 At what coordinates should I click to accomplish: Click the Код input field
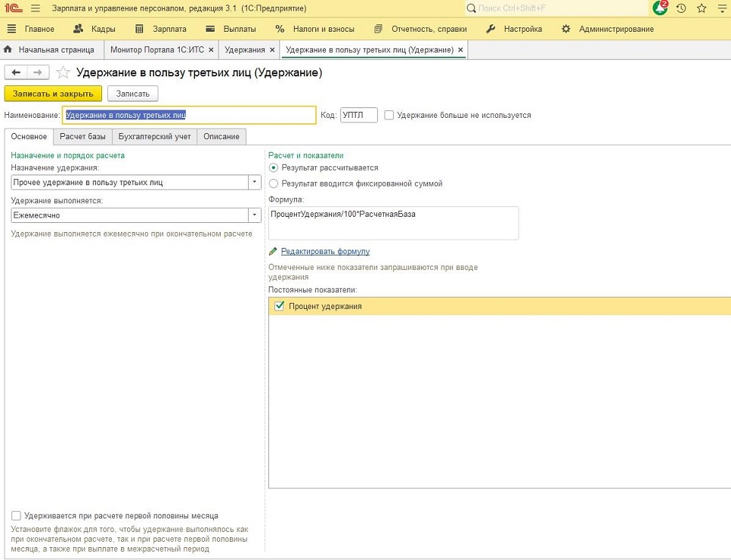coord(359,115)
